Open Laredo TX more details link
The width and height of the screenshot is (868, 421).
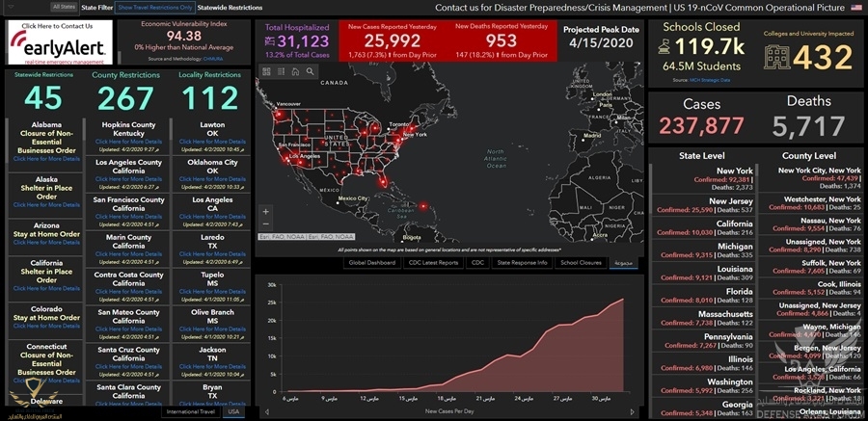[212, 254]
